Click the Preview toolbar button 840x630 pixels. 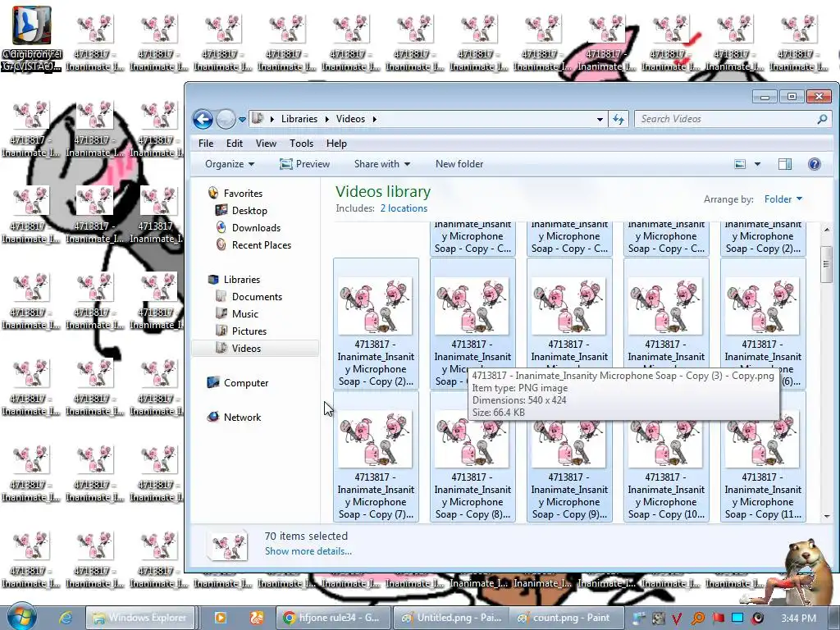[305, 164]
